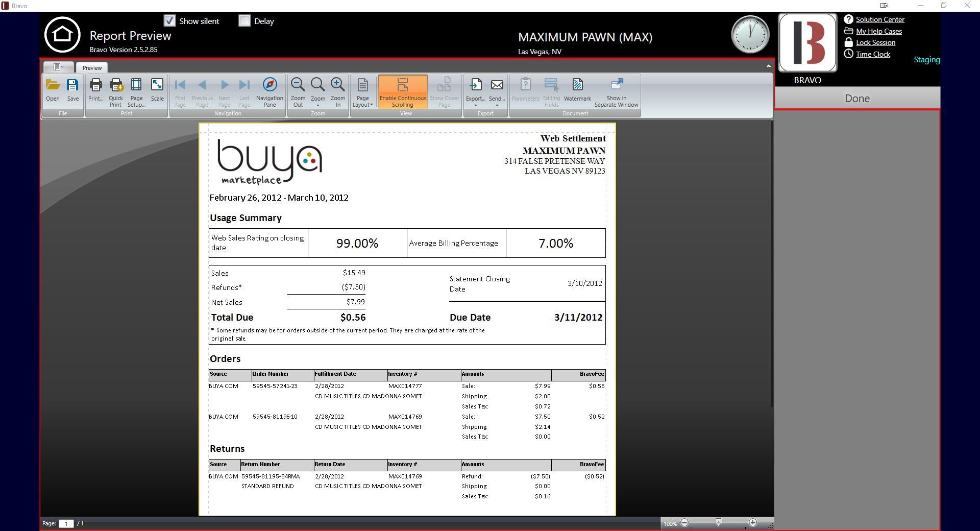This screenshot has width=980, height=531.
Task: Click order number 59545-81195-10
Action: 275,417
